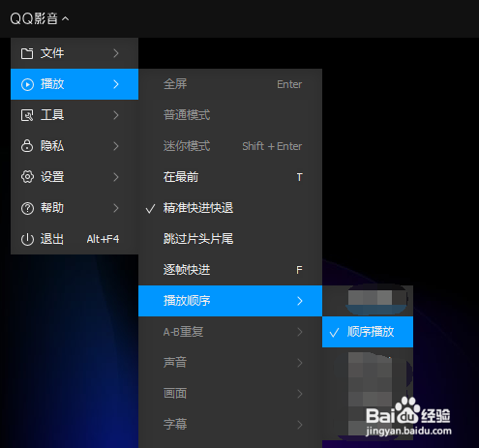Collapse the QQ影音 main menu caret
Viewport: 479px width, 448px height.
65,18
